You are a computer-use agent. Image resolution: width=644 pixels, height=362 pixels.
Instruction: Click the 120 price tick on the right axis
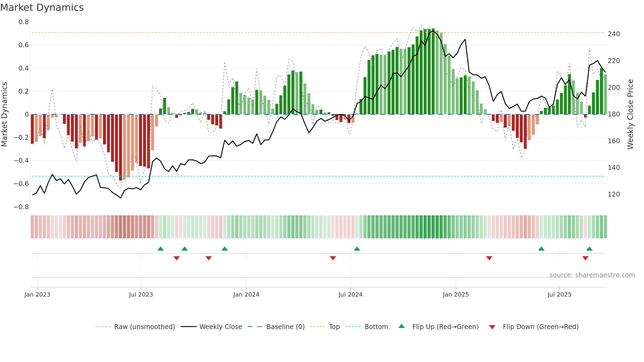(614, 194)
